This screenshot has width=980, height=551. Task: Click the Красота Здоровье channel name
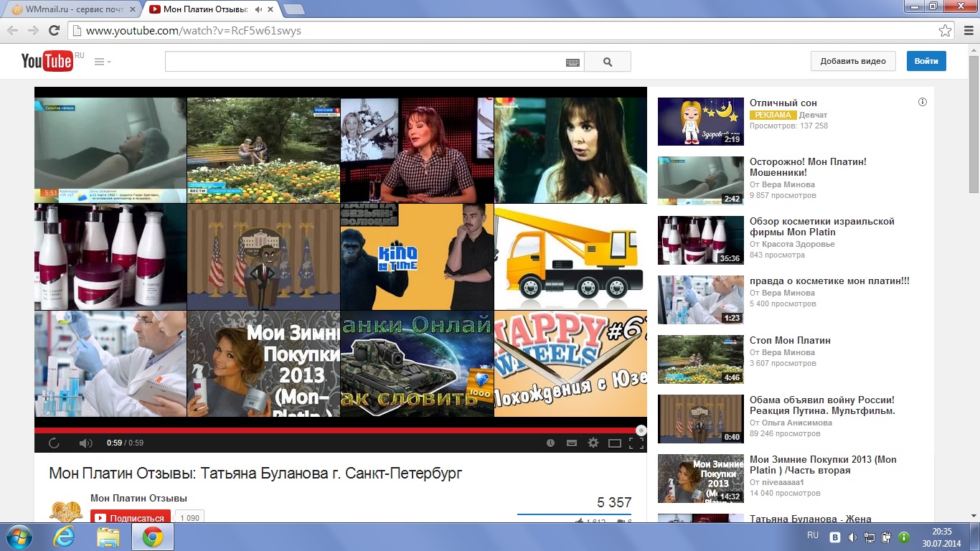click(x=798, y=244)
